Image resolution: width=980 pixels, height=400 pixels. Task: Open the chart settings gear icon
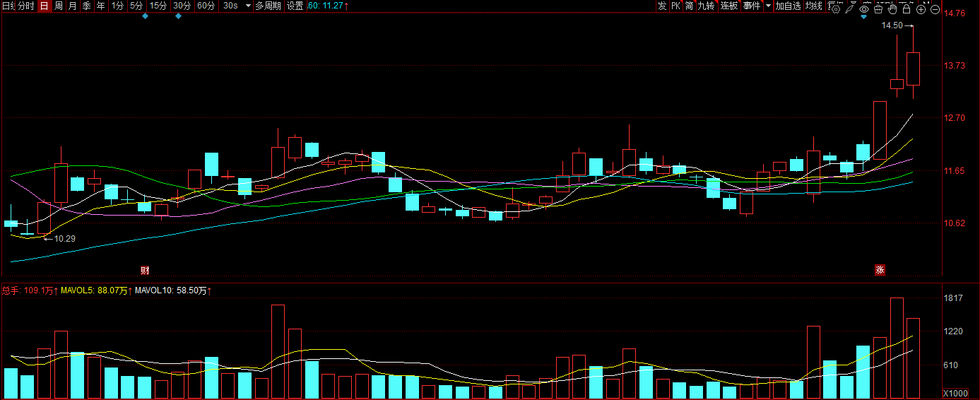(835, 9)
